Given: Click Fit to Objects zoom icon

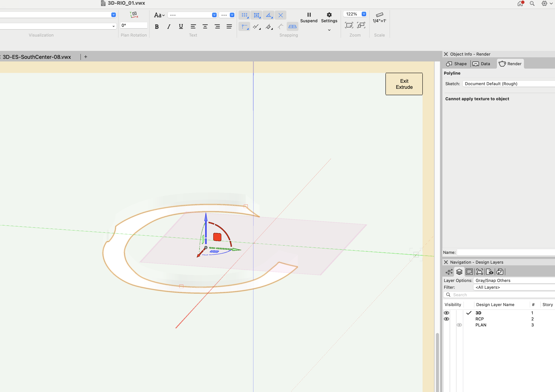Looking at the screenshot, I should (x=361, y=25).
